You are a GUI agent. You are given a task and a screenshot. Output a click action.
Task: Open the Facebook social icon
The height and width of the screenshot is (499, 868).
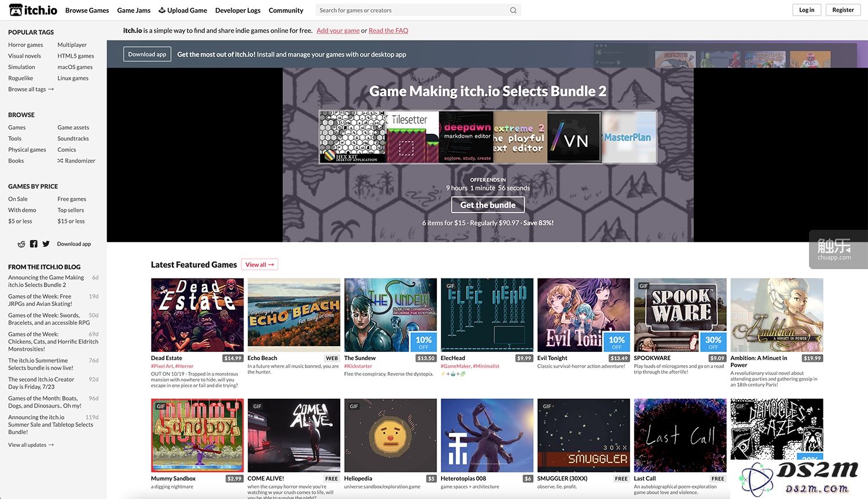tap(34, 244)
